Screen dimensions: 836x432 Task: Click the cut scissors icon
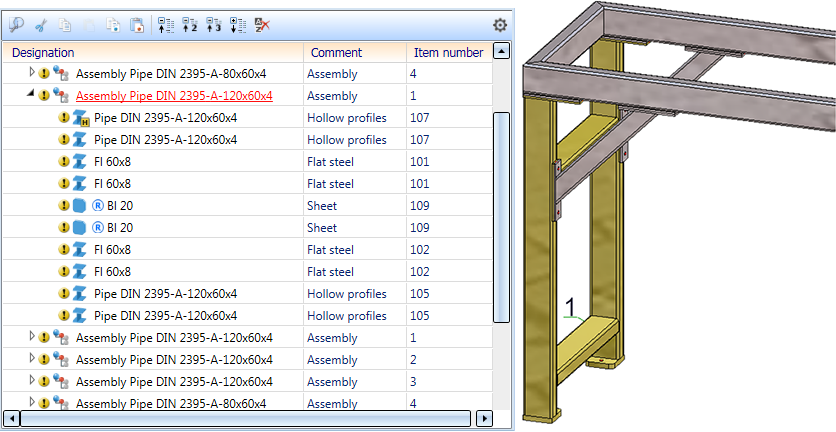[41, 25]
